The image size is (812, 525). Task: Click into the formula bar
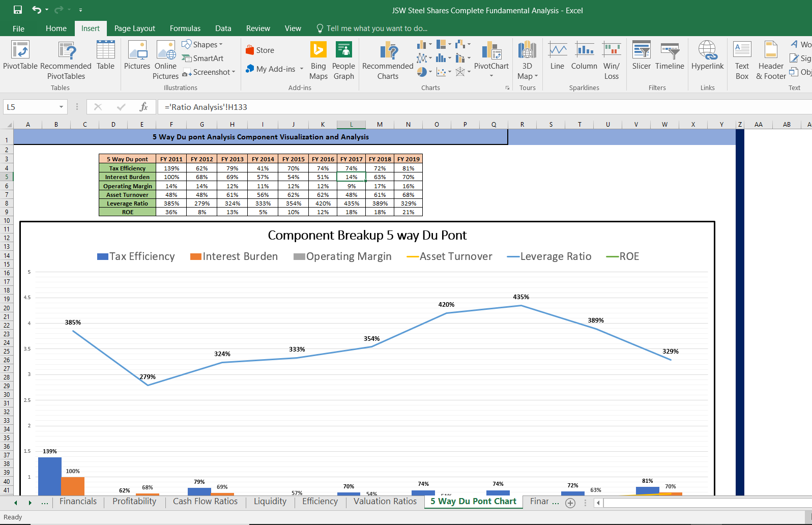pos(486,107)
